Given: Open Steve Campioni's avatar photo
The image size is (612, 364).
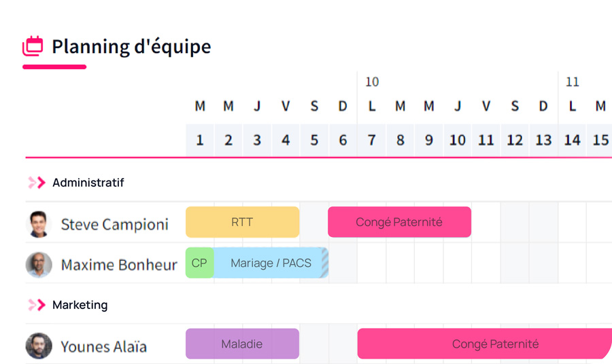Looking at the screenshot, I should (x=39, y=224).
